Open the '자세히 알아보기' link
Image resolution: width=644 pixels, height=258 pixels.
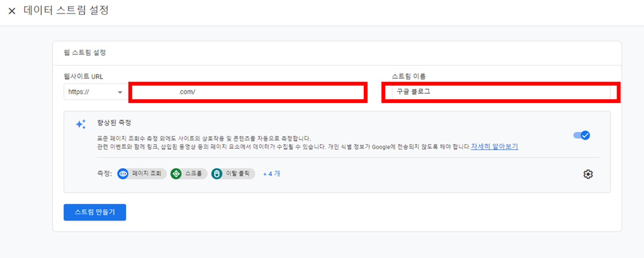pyautogui.click(x=494, y=147)
